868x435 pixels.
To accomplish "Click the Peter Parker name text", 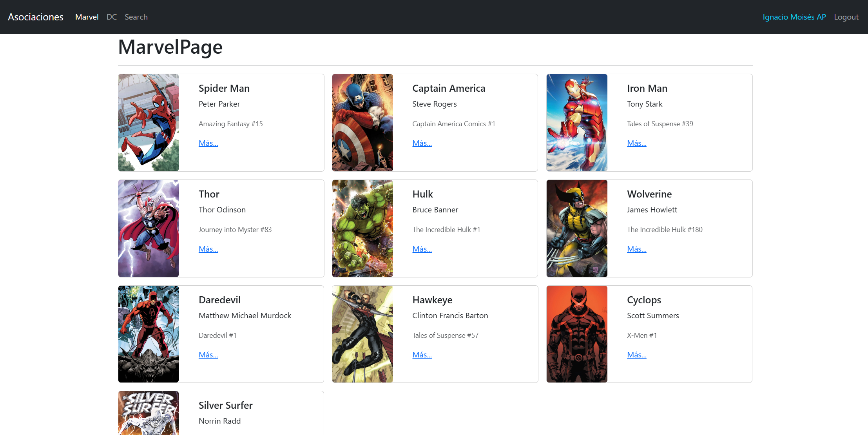I will (219, 104).
